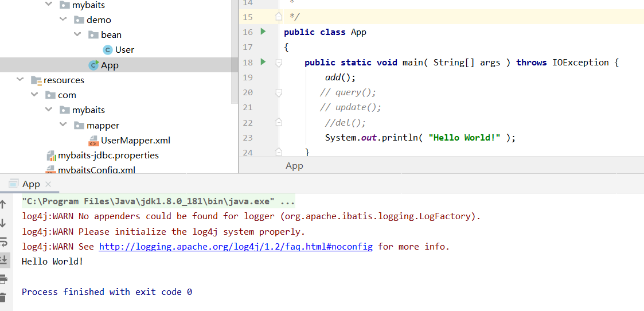Toggle soft-wrap in the Run console

click(3, 242)
